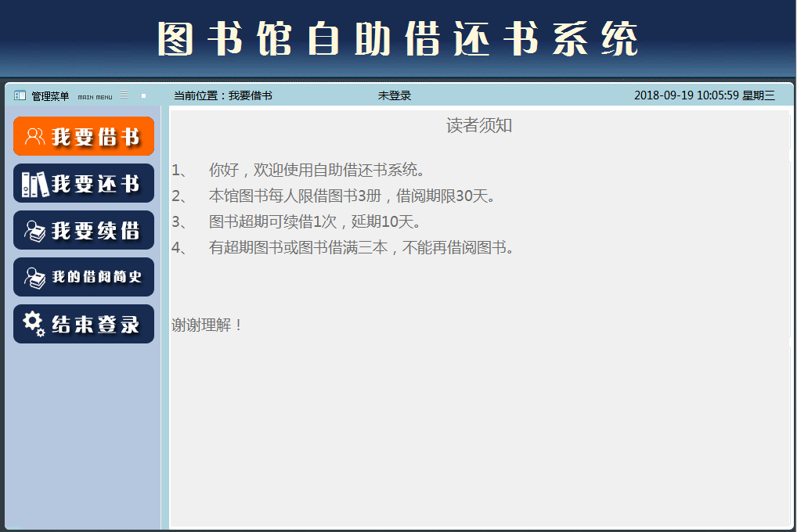Click the date and time display
The width and height of the screenshot is (797, 532).
[x=704, y=95]
